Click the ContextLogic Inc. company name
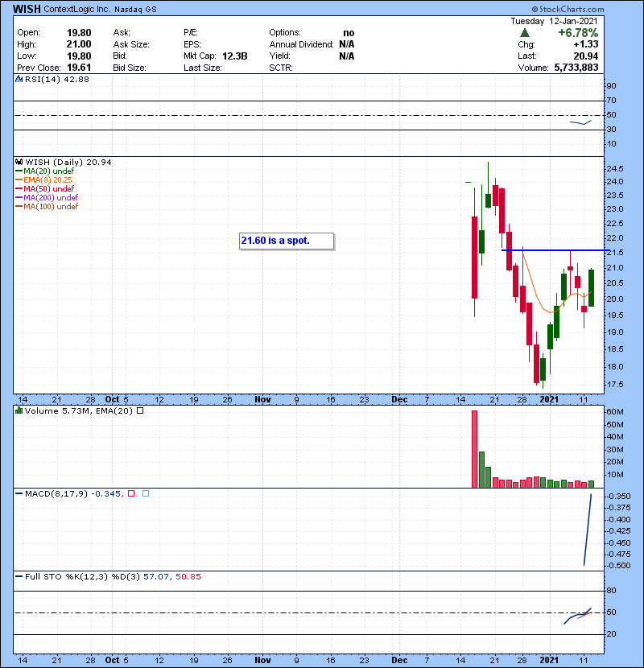This screenshot has width=644, height=668. pos(76,9)
